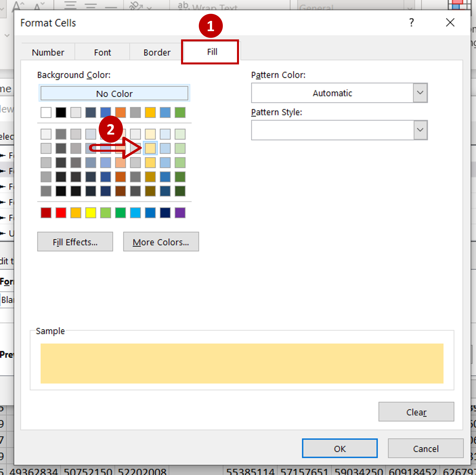
Task: Select the purple standard color swatch
Action: tap(180, 213)
